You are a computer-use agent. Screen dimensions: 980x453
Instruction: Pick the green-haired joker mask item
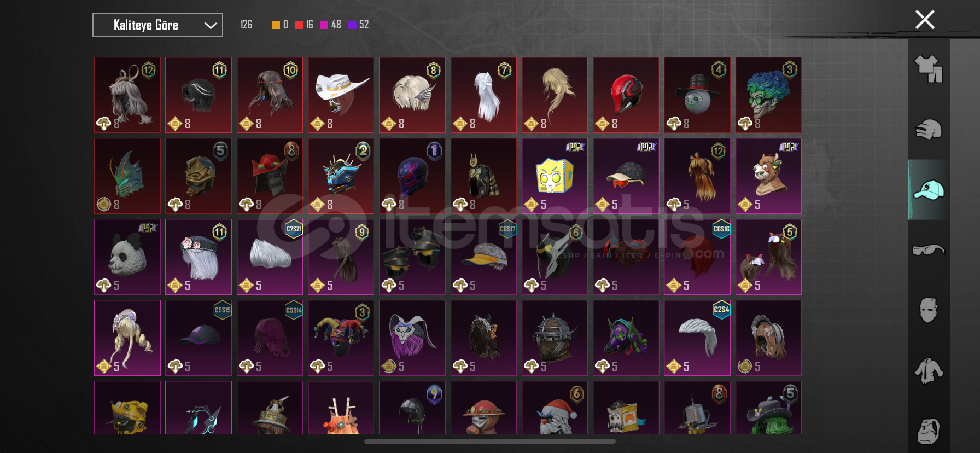768,95
